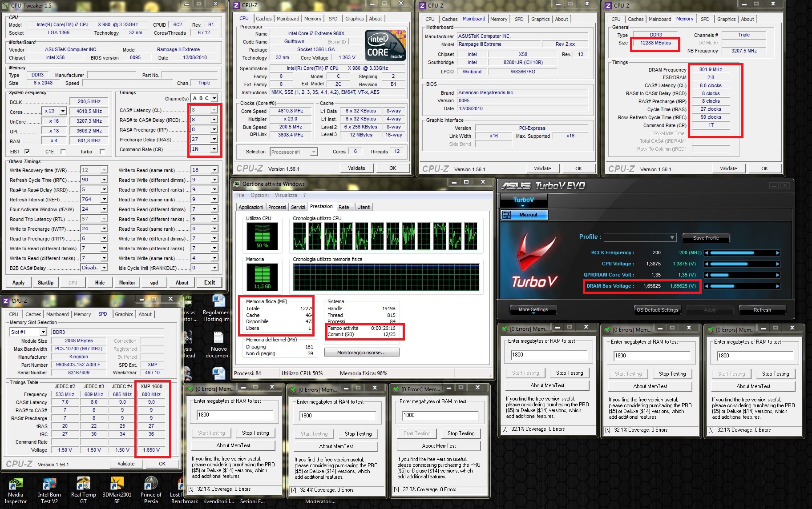
Task: Click Apply button in CPU-Tweaker
Action: 19,283
